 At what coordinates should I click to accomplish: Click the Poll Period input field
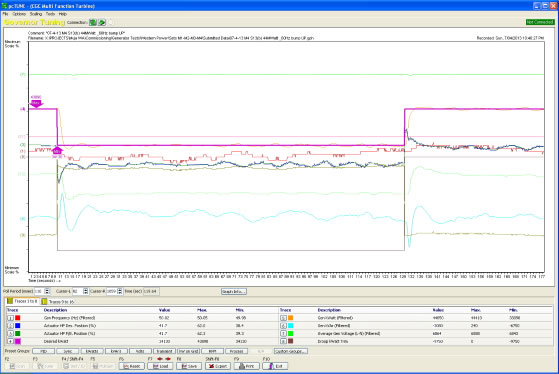[39, 291]
